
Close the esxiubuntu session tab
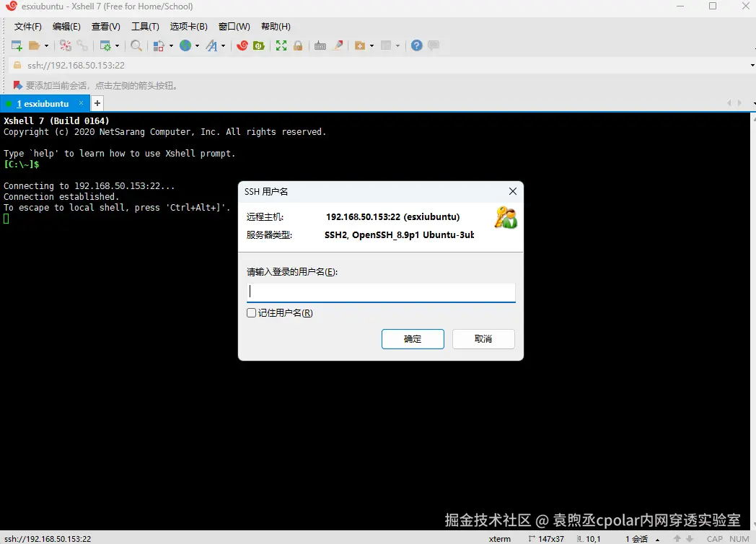tap(81, 103)
